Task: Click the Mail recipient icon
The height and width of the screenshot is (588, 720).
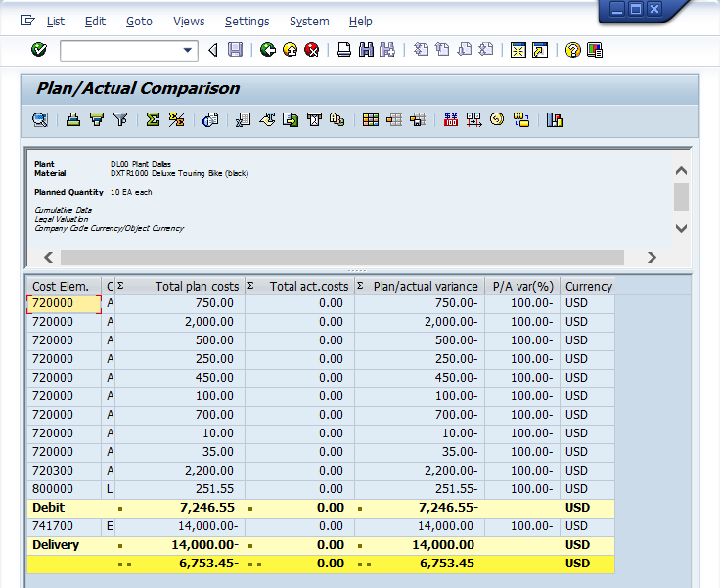Action: (x=314, y=120)
